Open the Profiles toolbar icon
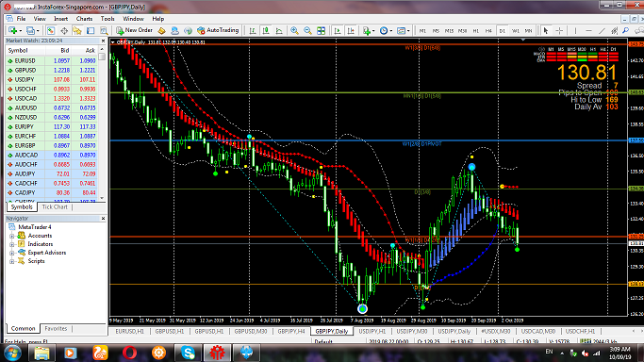Viewport: 644px width, 362px height. 30,31
